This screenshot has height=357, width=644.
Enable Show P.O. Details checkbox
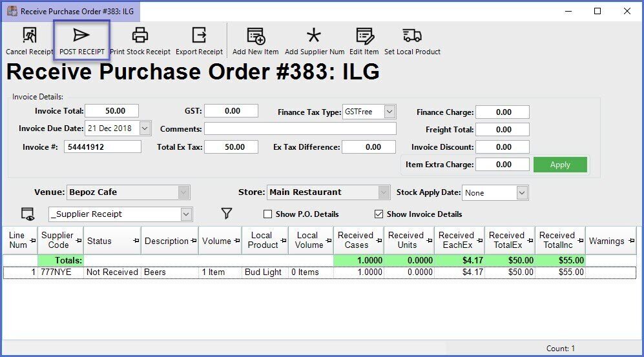click(x=268, y=214)
